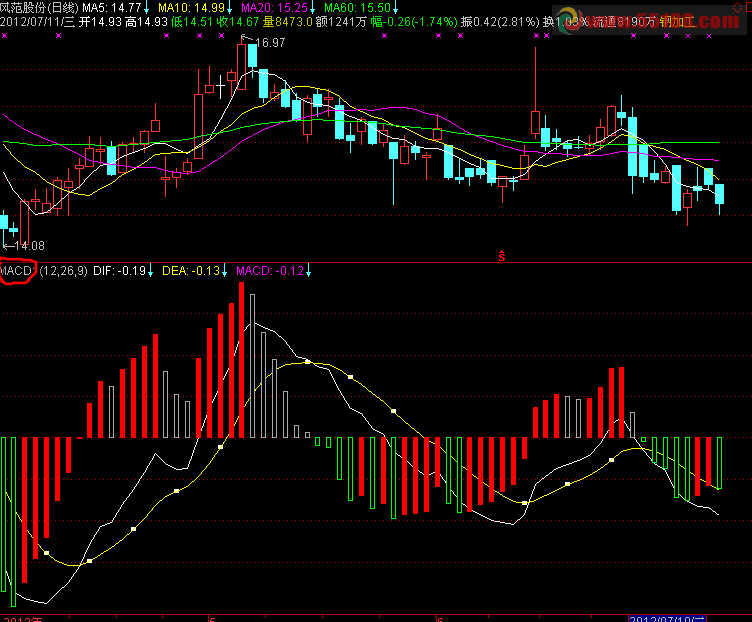Click the date 2012/07/11/三 in info line
The width and height of the screenshot is (752, 622).
pos(38,22)
